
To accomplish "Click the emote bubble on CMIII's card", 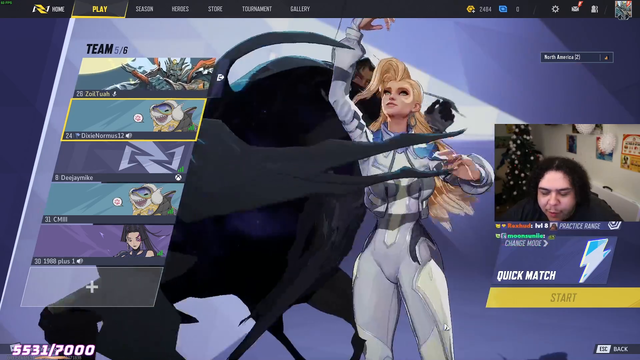I will (x=118, y=202).
